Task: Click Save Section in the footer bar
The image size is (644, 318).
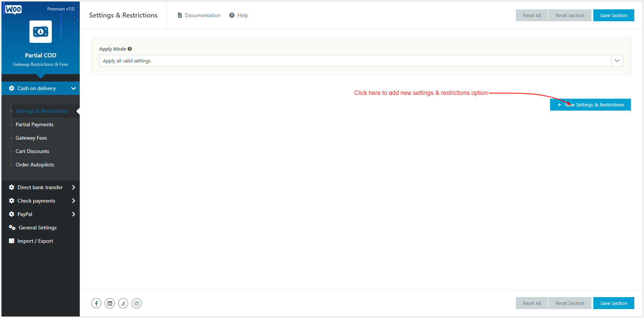Action: (613, 303)
